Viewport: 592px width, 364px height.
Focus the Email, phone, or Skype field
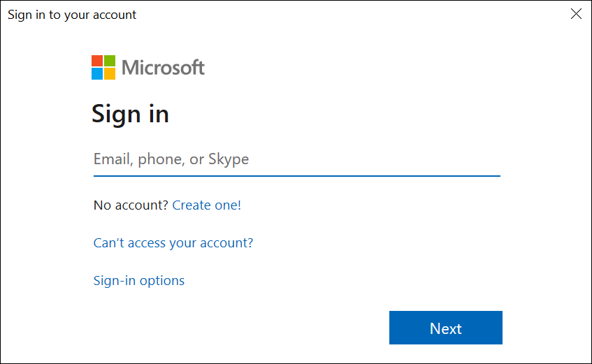point(297,159)
